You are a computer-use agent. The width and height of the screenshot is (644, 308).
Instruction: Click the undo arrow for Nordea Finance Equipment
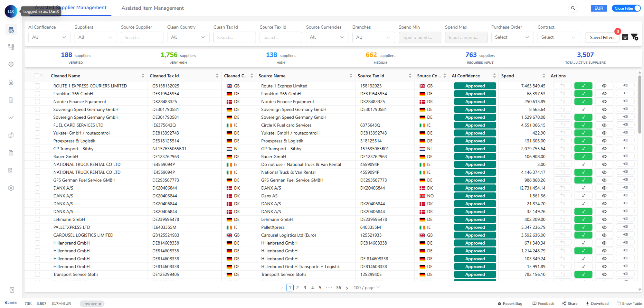click(562, 101)
